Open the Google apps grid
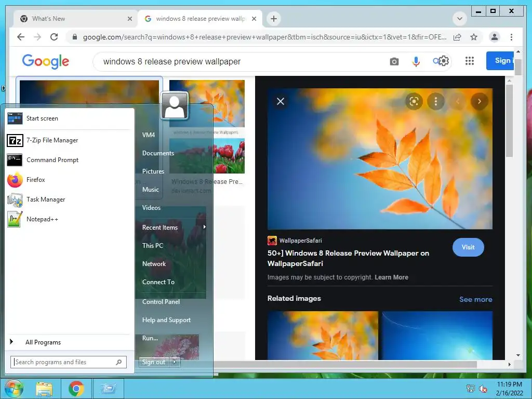The height and width of the screenshot is (399, 532). click(470, 61)
